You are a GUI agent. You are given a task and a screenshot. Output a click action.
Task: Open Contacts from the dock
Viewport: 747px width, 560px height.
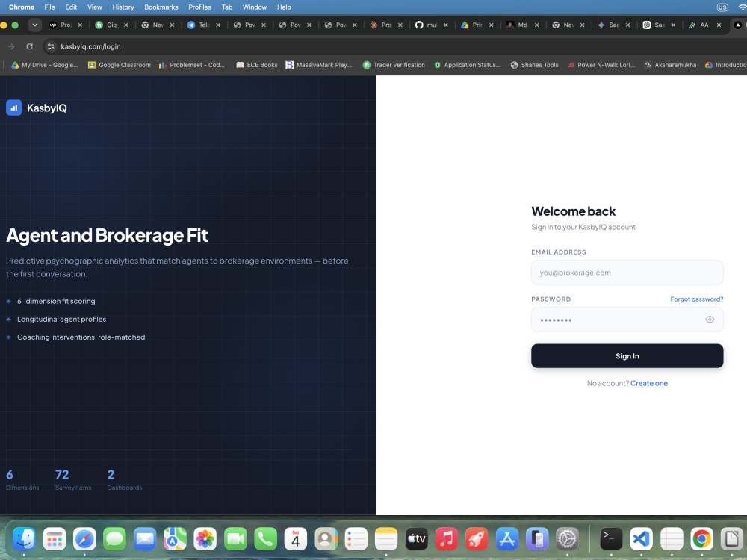pyautogui.click(x=326, y=539)
